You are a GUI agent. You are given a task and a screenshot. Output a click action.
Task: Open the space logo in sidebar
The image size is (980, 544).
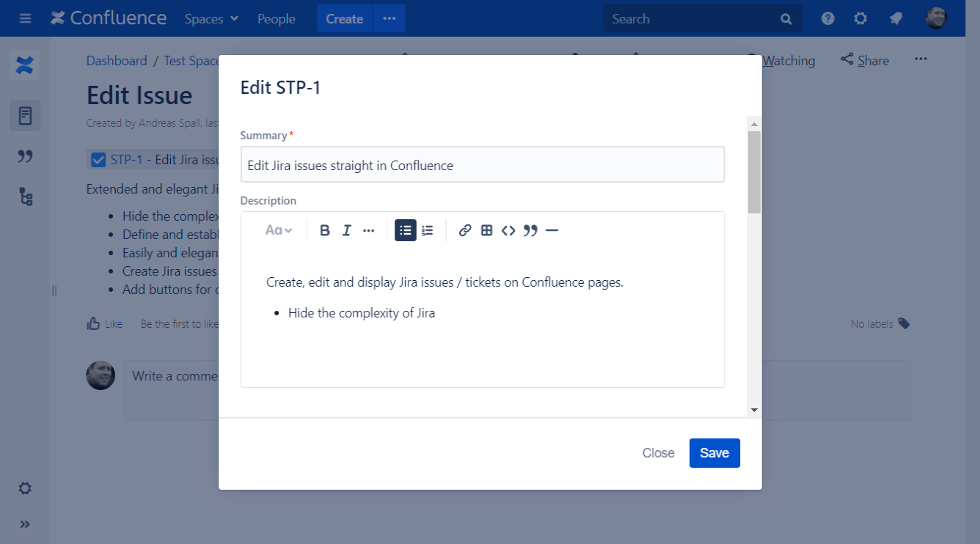point(25,67)
